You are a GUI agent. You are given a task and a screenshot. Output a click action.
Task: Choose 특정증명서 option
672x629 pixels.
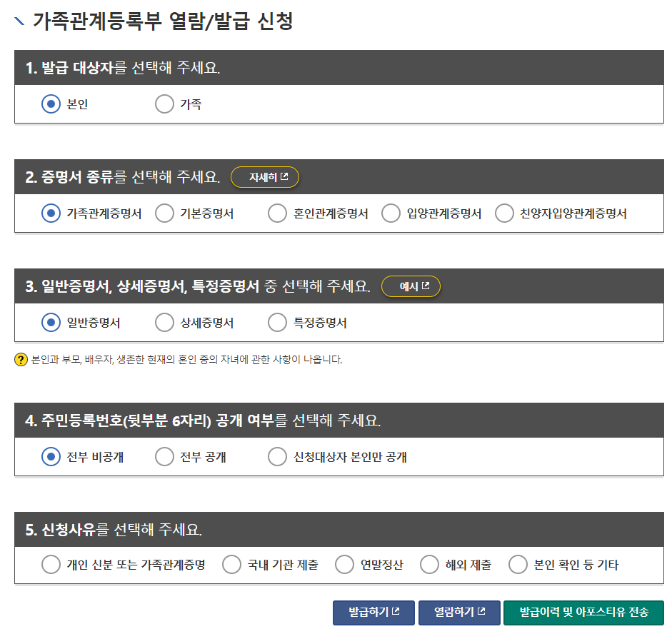(x=277, y=323)
